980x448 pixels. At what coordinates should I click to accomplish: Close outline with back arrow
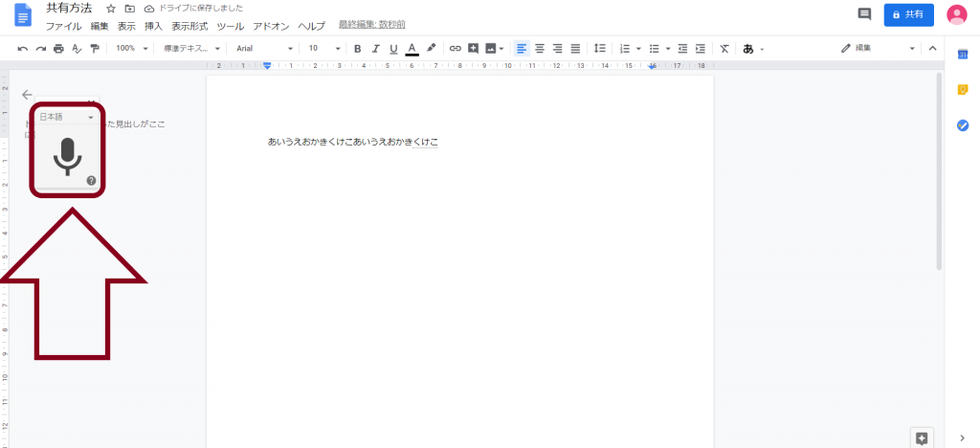(26, 95)
